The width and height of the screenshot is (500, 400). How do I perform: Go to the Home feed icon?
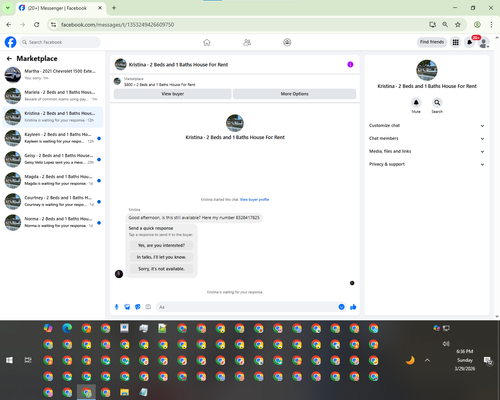(207, 42)
